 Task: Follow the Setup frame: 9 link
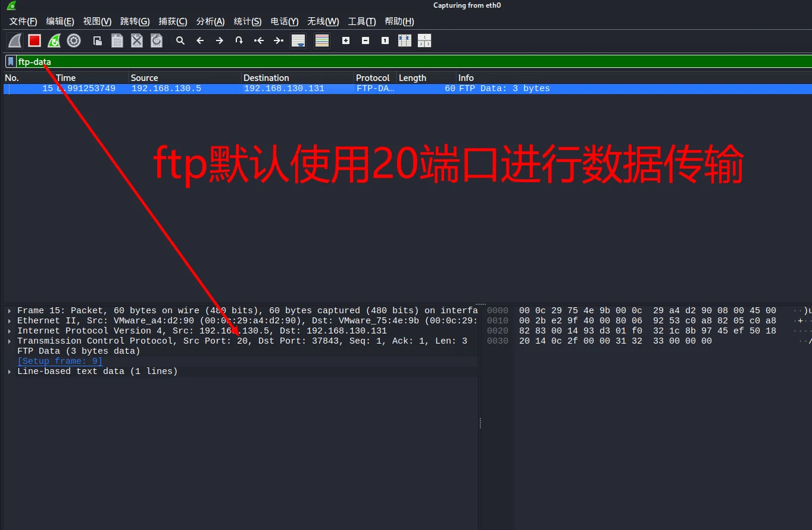pyautogui.click(x=60, y=361)
